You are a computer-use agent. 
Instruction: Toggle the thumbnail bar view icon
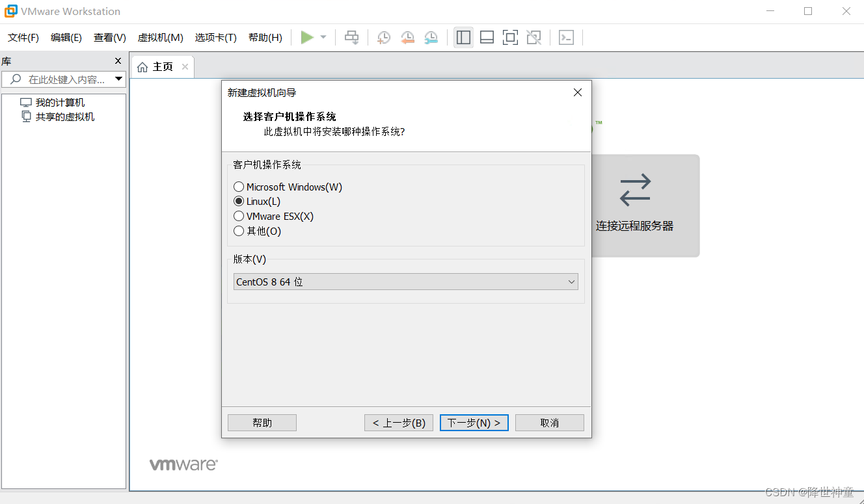[487, 38]
